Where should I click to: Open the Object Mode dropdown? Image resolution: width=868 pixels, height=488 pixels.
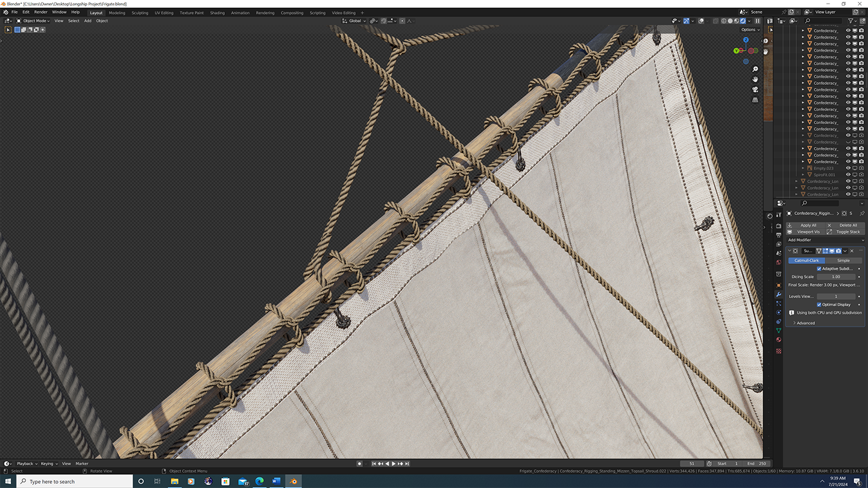33,20
